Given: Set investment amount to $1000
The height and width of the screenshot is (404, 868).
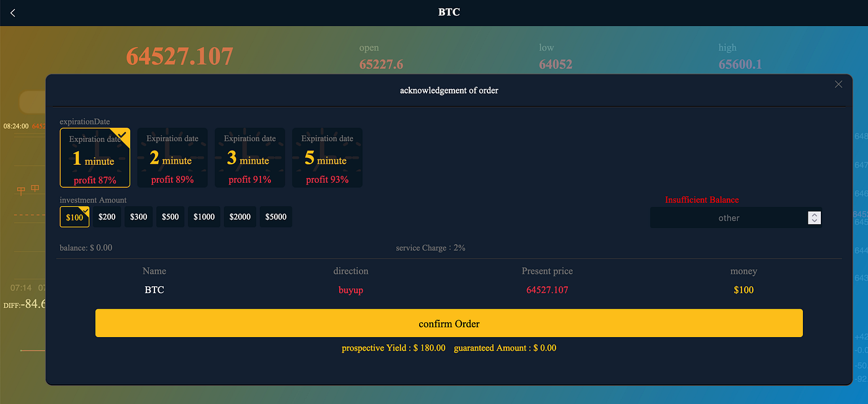Looking at the screenshot, I should (204, 217).
